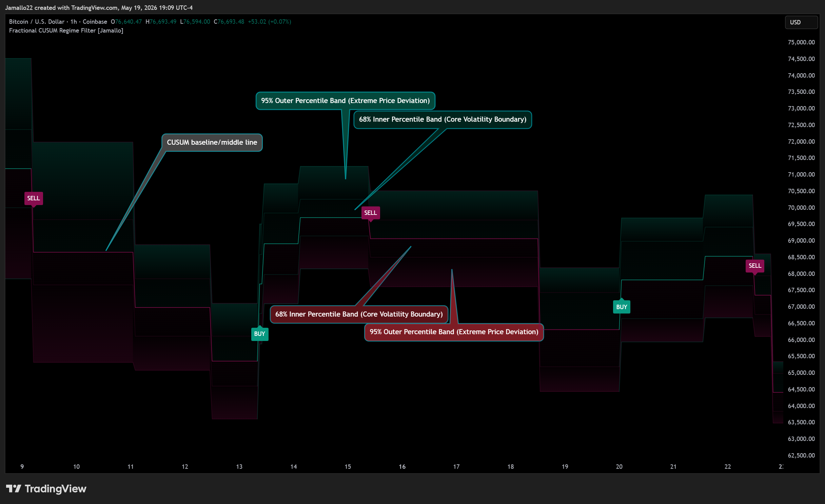Click the 66,000.00 price axis label

tap(801, 340)
